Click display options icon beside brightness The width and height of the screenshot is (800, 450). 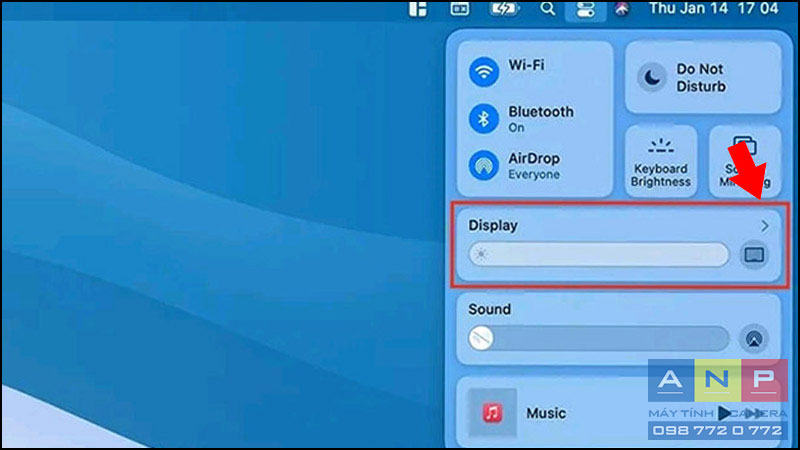754,255
